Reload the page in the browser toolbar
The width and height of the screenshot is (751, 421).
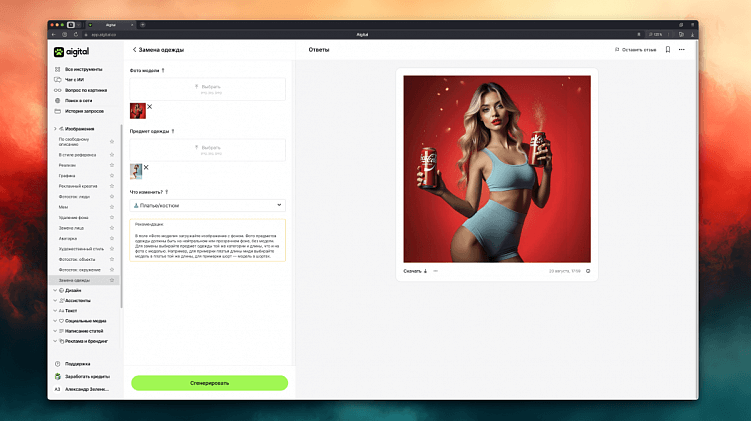click(76, 34)
